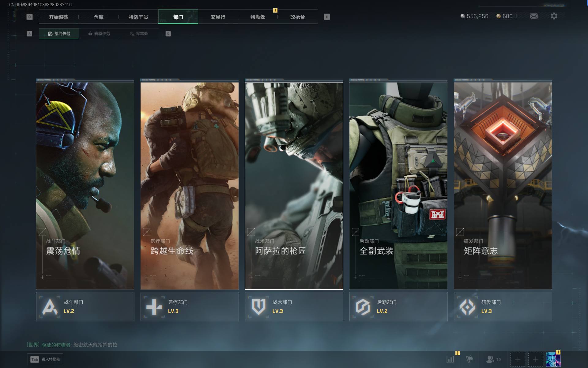This screenshot has width=588, height=368.
Task: Click the second empty squad slot plus
Action: pyautogui.click(x=535, y=359)
